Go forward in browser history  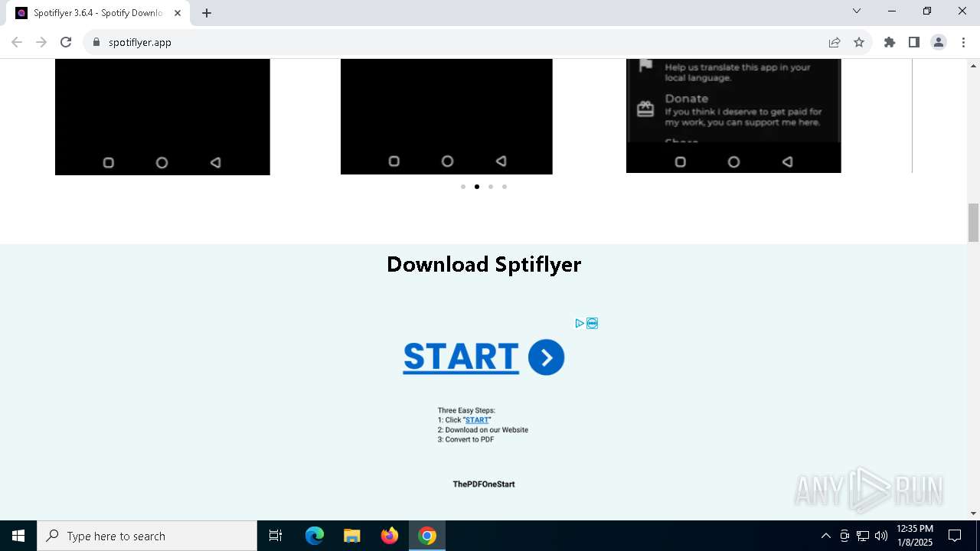coord(41,42)
